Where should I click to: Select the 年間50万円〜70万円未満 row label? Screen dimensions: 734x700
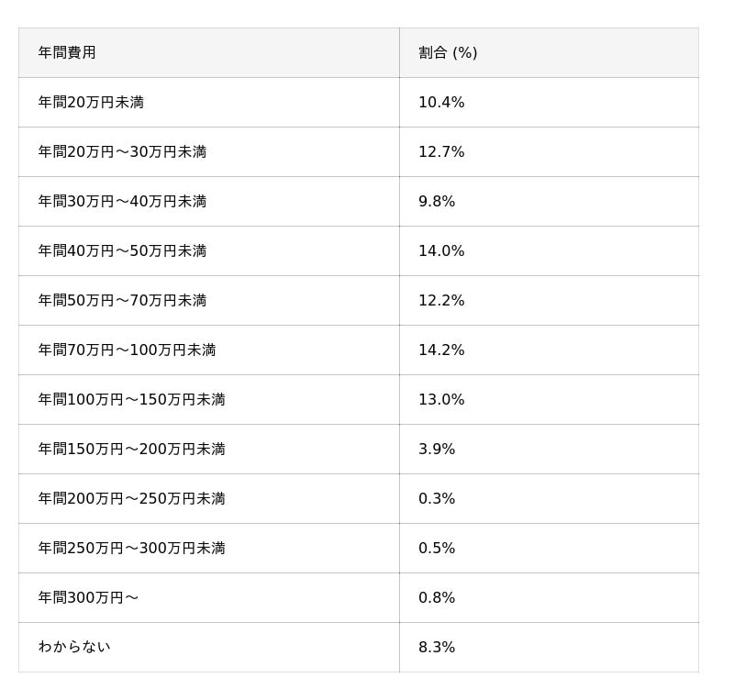click(x=122, y=301)
